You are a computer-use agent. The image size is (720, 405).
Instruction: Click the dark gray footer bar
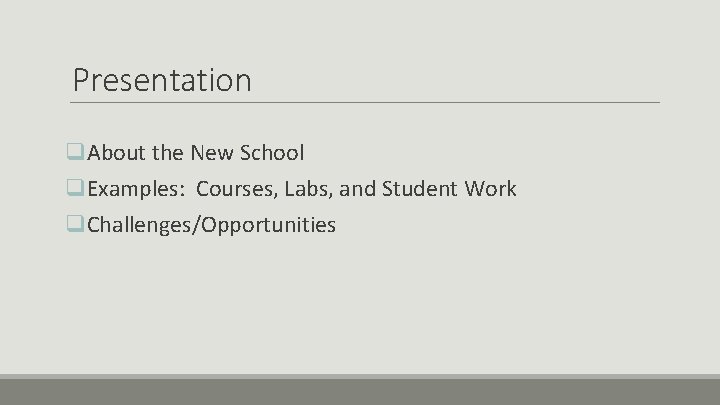pos(360,393)
